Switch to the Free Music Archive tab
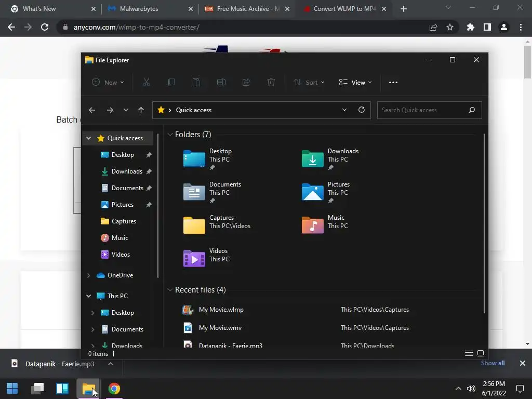This screenshot has height=399, width=532. point(247,9)
